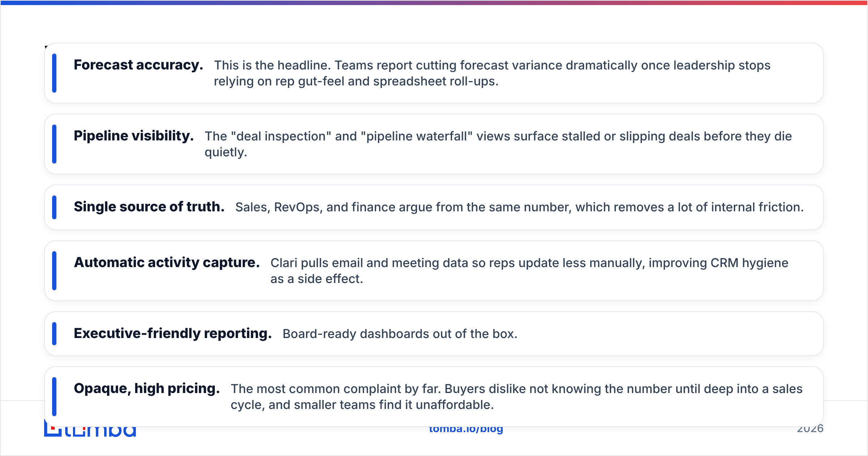Click blue bar beside Opaque, high pricing

pos(54,397)
